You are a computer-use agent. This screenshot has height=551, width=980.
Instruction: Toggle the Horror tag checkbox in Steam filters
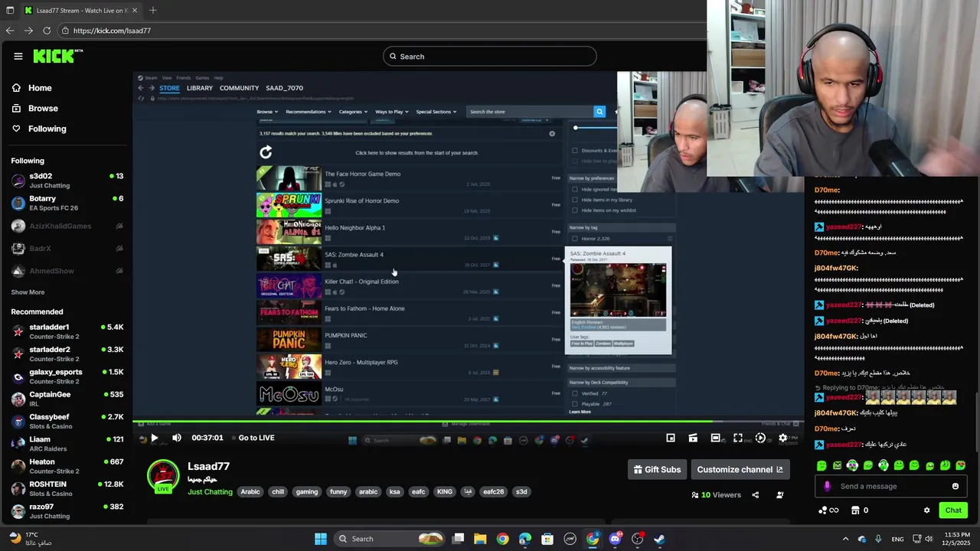click(x=575, y=239)
